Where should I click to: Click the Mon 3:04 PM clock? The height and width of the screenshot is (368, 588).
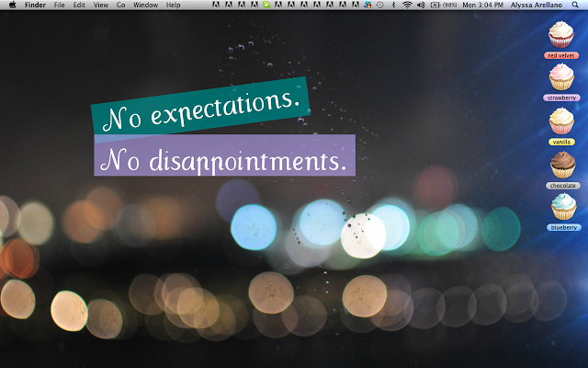point(481,6)
